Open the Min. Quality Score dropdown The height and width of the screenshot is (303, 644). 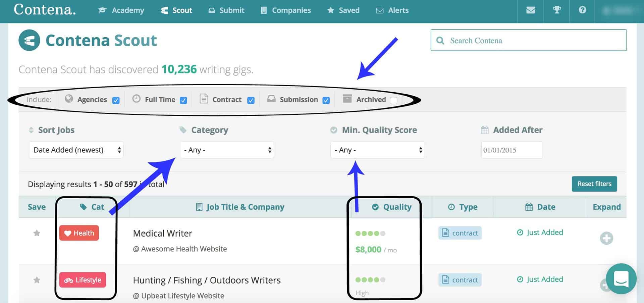[377, 150]
